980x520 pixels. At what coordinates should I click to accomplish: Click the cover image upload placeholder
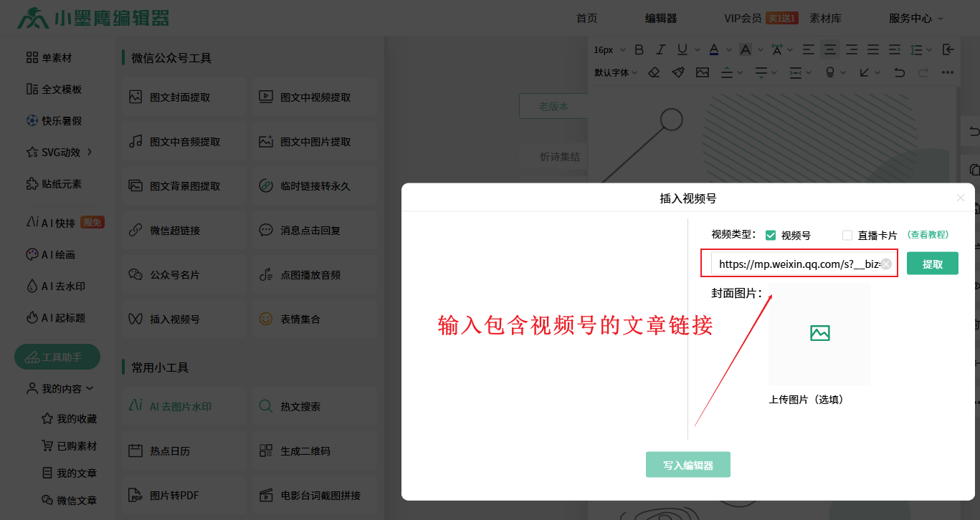819,334
